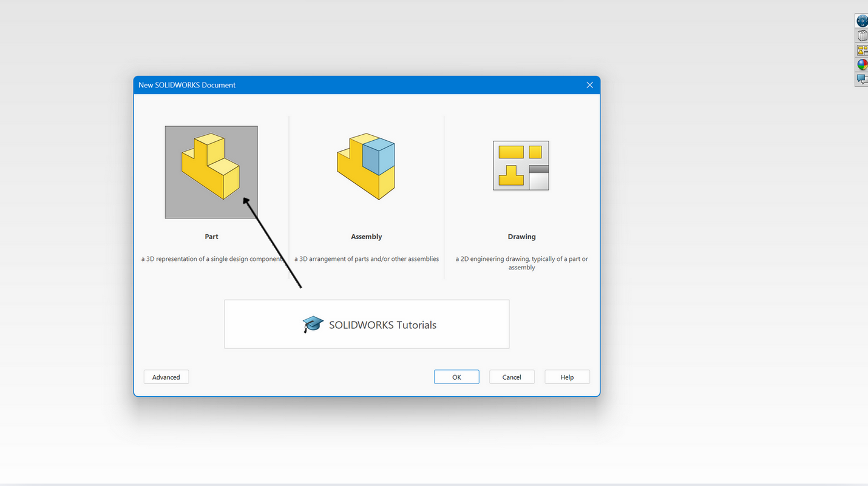The image size is (868, 486).
Task: Click the graduation cap tutorials icon
Action: click(313, 325)
